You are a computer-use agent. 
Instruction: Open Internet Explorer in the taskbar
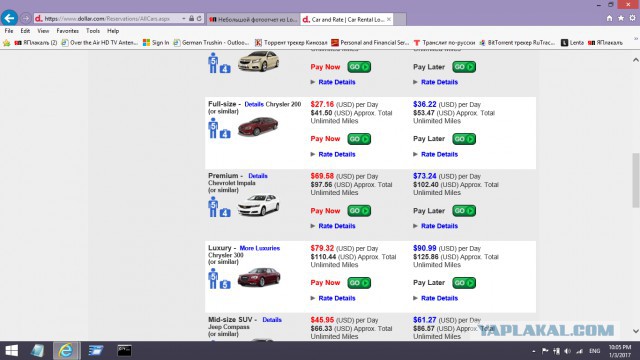(66, 351)
